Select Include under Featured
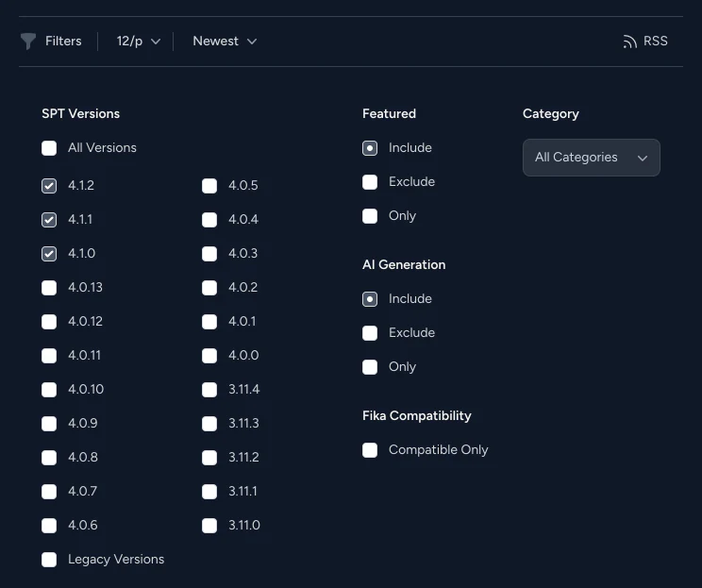 pos(370,148)
